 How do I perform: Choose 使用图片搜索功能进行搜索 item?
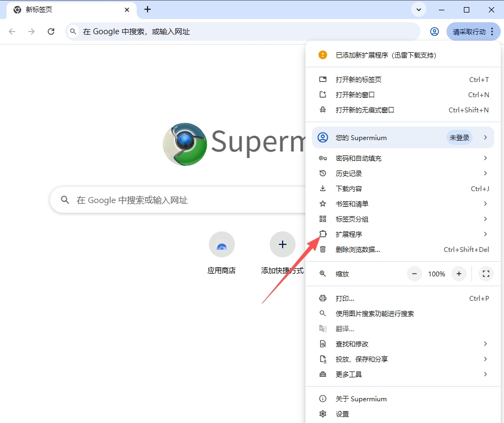(403, 313)
